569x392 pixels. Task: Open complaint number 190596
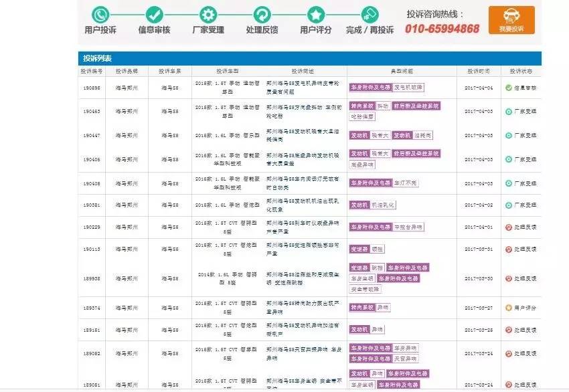point(92,88)
